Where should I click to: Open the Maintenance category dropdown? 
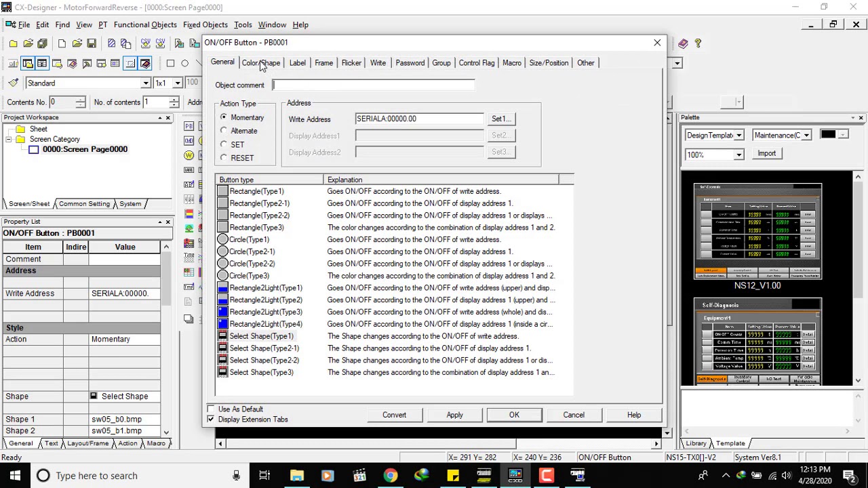(806, 136)
